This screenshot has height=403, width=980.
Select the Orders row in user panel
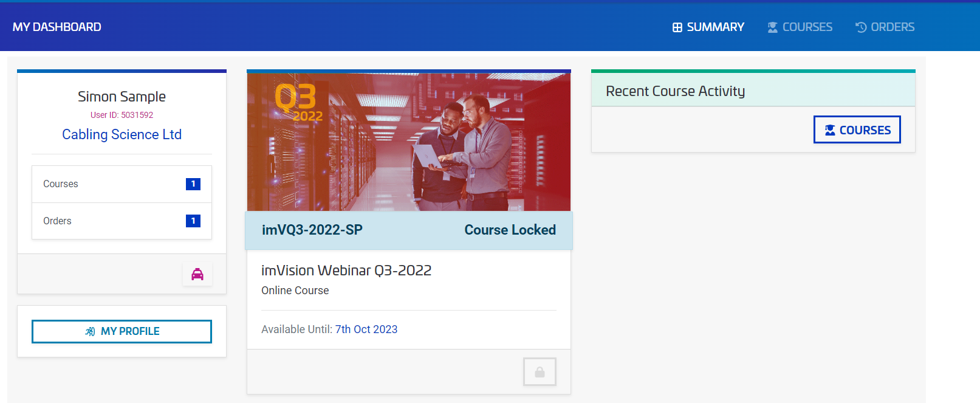pos(122,221)
